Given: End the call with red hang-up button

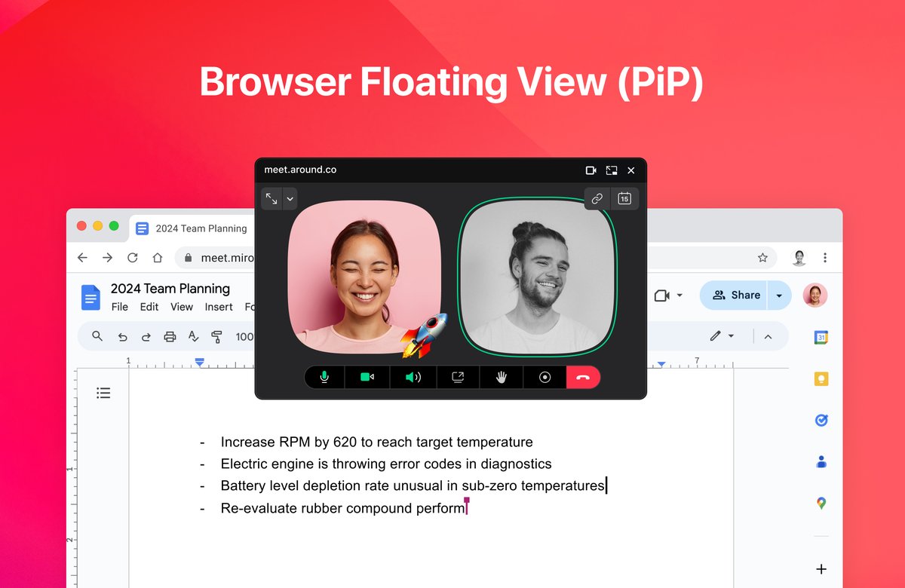Looking at the screenshot, I should coord(583,377).
